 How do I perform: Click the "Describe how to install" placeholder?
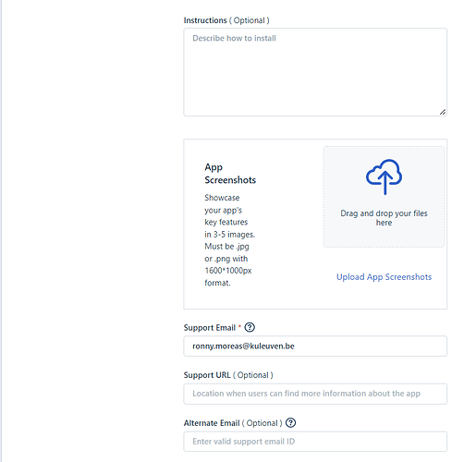[234, 38]
